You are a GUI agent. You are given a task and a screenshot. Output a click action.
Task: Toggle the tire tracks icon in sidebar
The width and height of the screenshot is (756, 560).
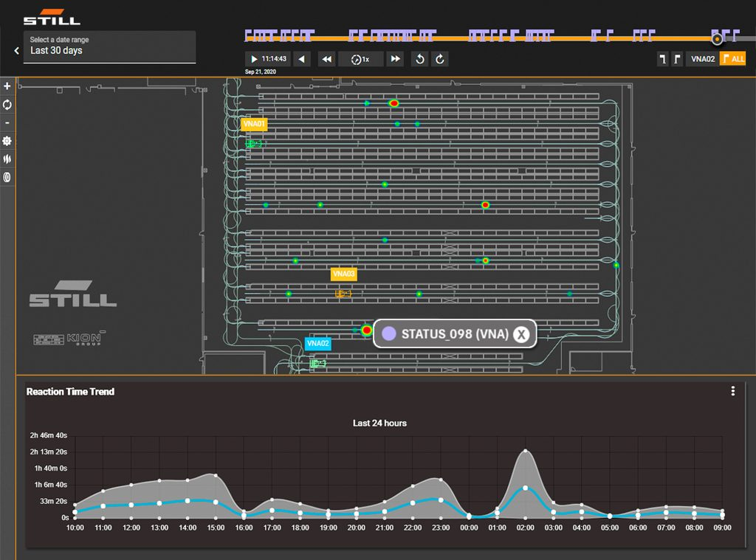click(x=7, y=177)
